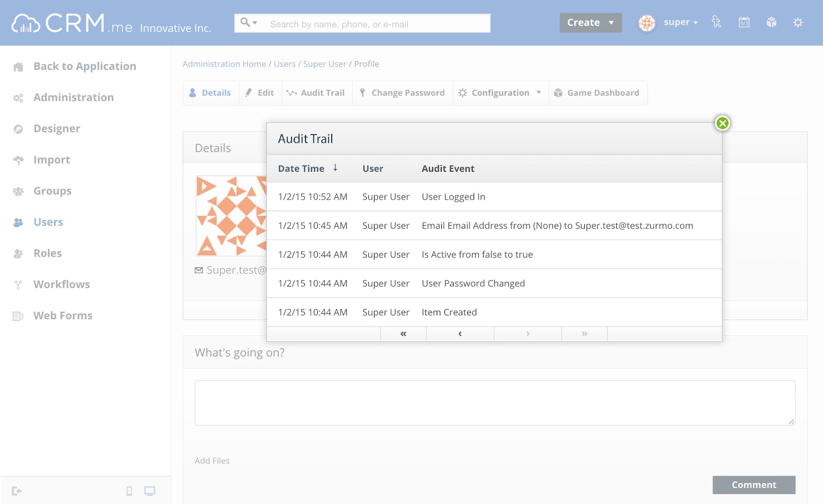This screenshot has width=823, height=504.
Task: Click the Web Forms icon
Action: pyautogui.click(x=19, y=316)
